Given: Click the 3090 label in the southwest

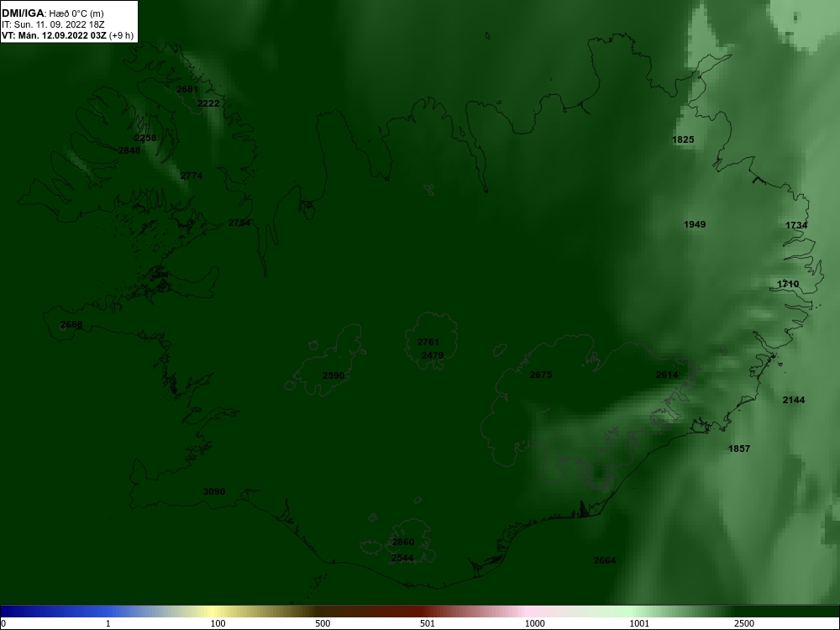Looking at the screenshot, I should pyautogui.click(x=214, y=491).
